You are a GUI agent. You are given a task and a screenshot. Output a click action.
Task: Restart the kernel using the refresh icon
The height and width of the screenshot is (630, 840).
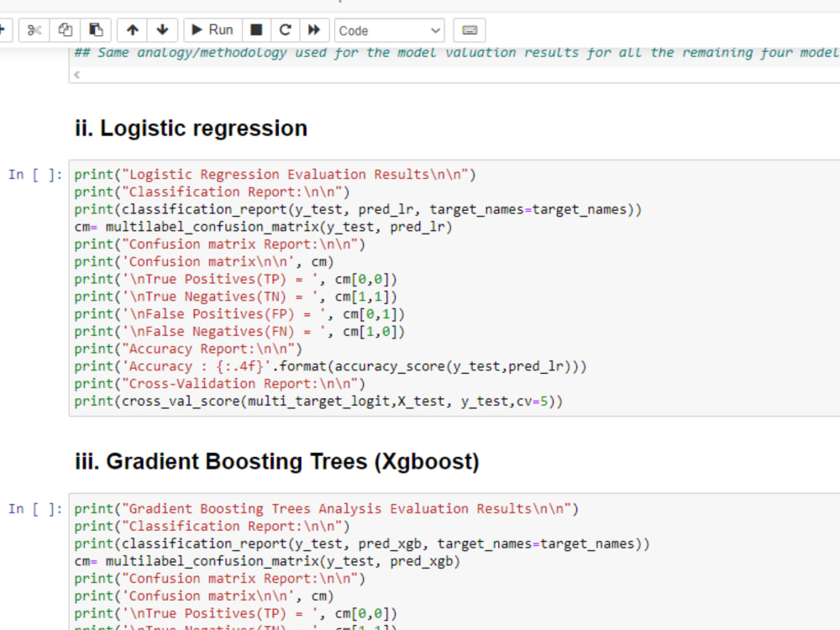click(x=284, y=29)
